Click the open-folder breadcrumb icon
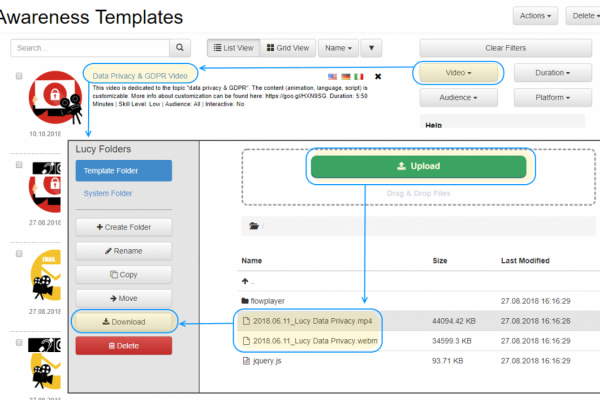The image size is (600, 400). [255, 226]
